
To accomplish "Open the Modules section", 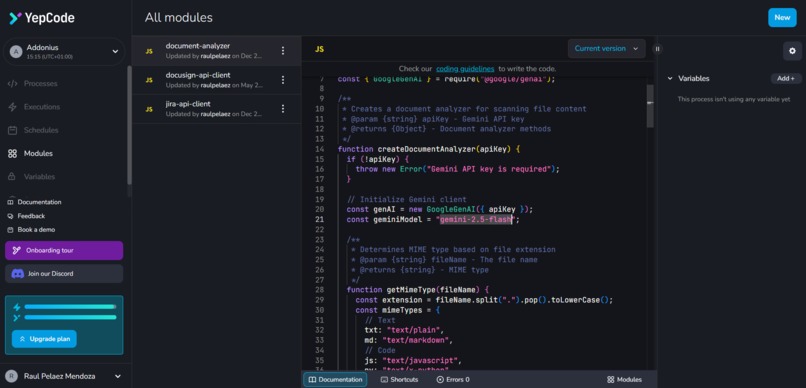I will pyautogui.click(x=38, y=153).
